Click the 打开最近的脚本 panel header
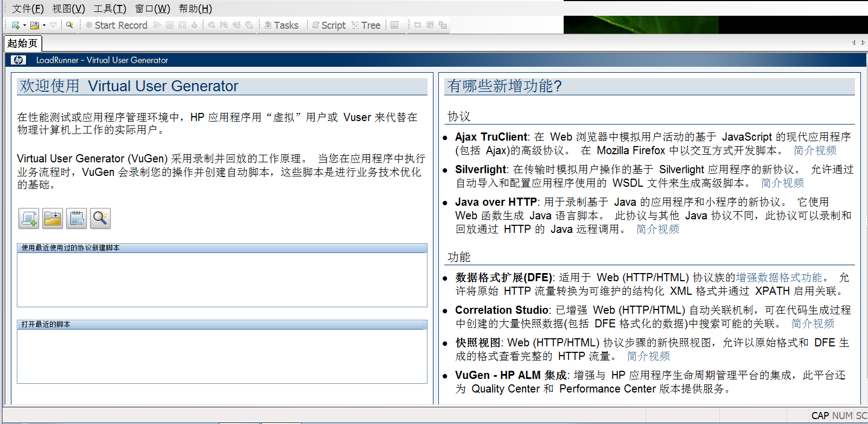868x424 pixels. (x=222, y=325)
